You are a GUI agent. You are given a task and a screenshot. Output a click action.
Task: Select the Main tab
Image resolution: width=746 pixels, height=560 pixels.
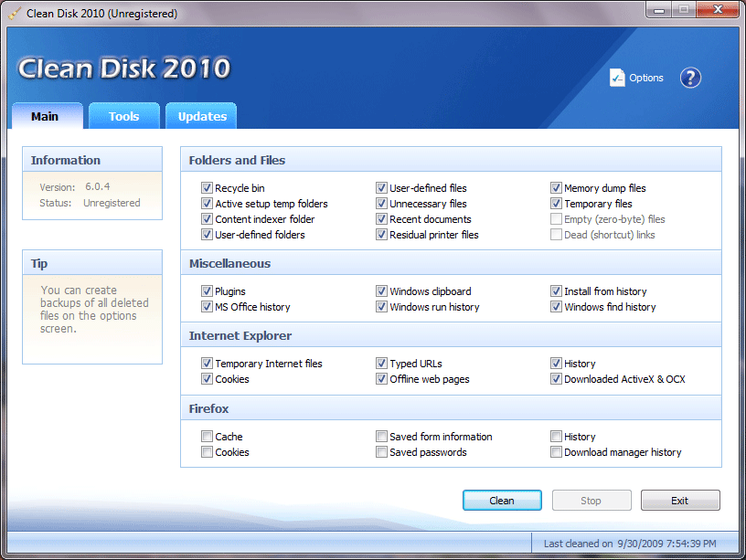(x=45, y=116)
